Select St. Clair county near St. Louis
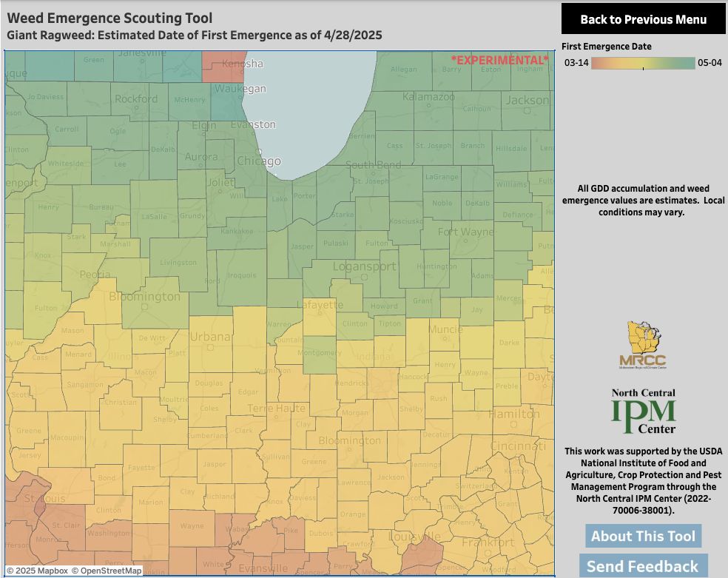Image resolution: width=728 pixels, height=578 pixels. [x=65, y=525]
